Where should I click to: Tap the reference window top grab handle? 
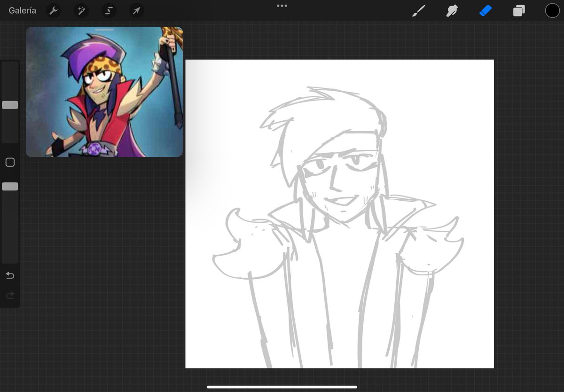104,29
